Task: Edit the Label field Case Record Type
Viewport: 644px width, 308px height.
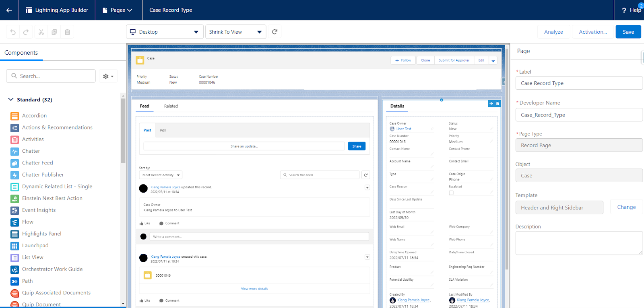Action: (579, 83)
